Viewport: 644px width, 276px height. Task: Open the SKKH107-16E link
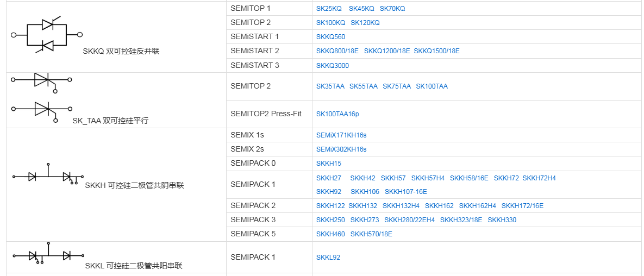tap(405, 192)
